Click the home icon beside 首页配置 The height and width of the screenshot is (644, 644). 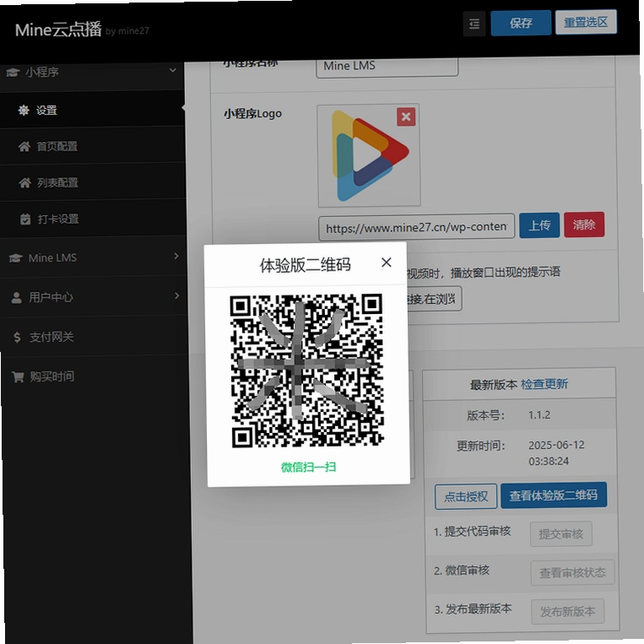(x=24, y=147)
